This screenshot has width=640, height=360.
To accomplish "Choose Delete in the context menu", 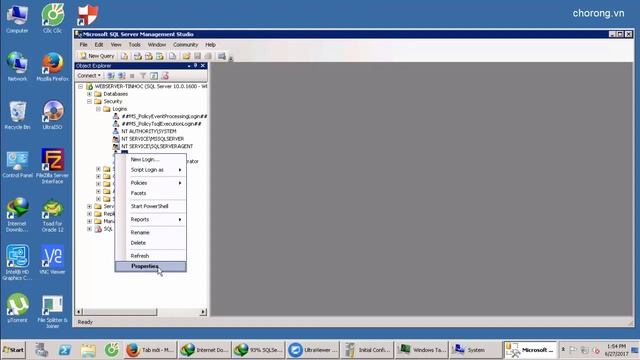I will 151,243.
